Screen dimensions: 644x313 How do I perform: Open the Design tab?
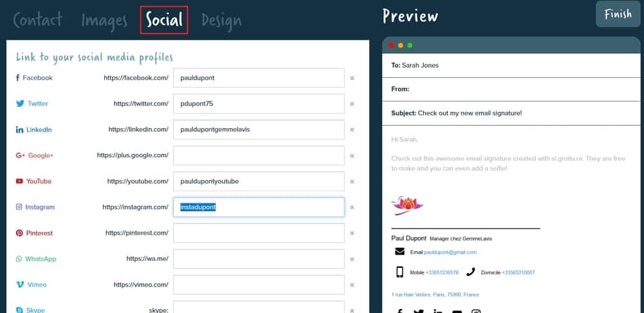222,21
